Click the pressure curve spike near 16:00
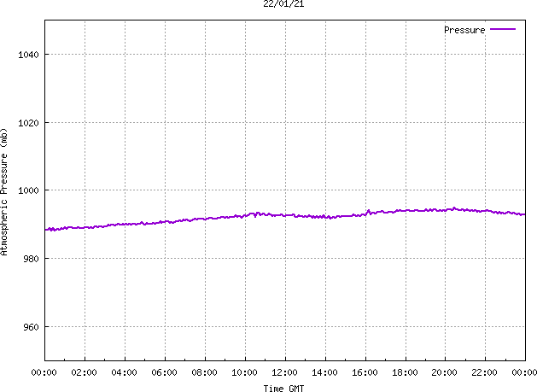The width and height of the screenshot is (537, 392). point(369,212)
